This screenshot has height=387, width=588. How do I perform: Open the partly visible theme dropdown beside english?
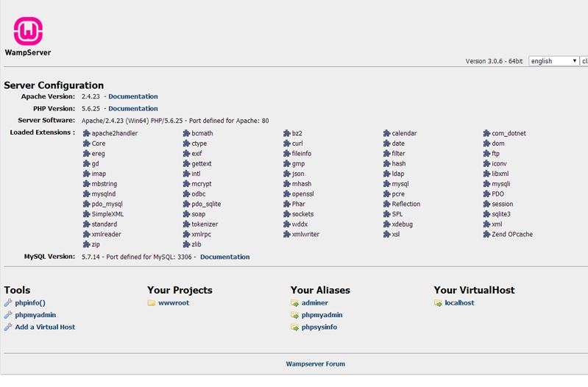(x=584, y=61)
